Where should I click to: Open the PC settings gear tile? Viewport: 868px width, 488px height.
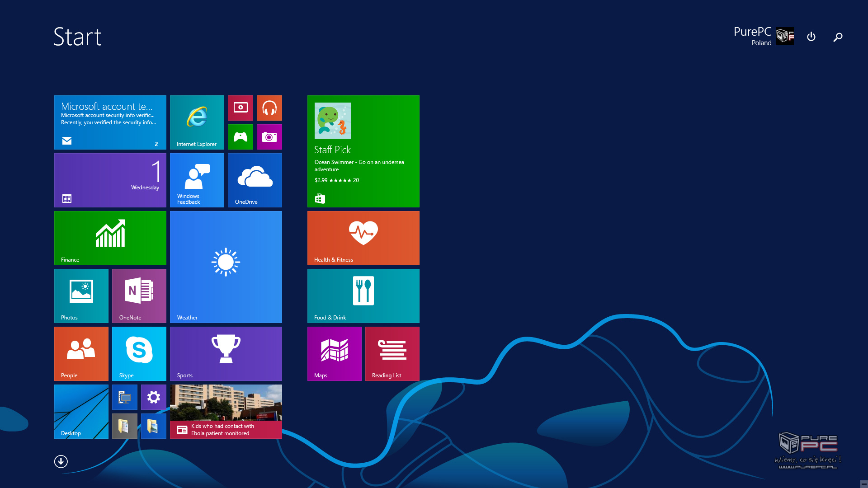pos(154,397)
